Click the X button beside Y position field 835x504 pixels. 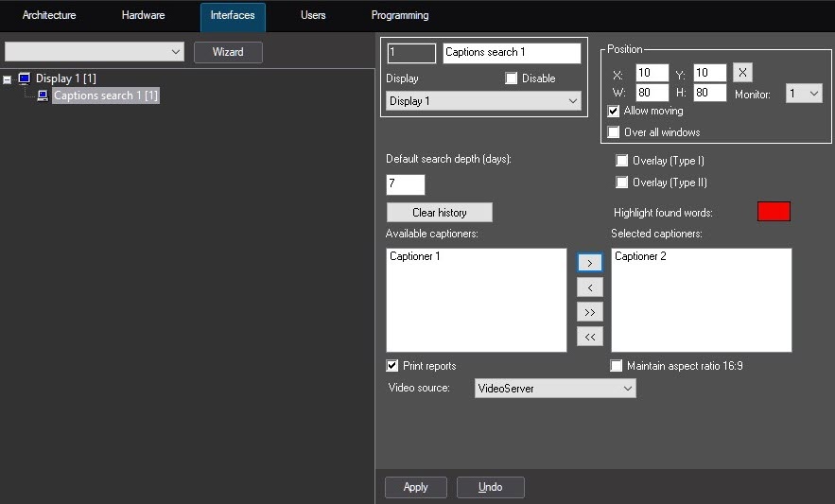pyautogui.click(x=743, y=73)
